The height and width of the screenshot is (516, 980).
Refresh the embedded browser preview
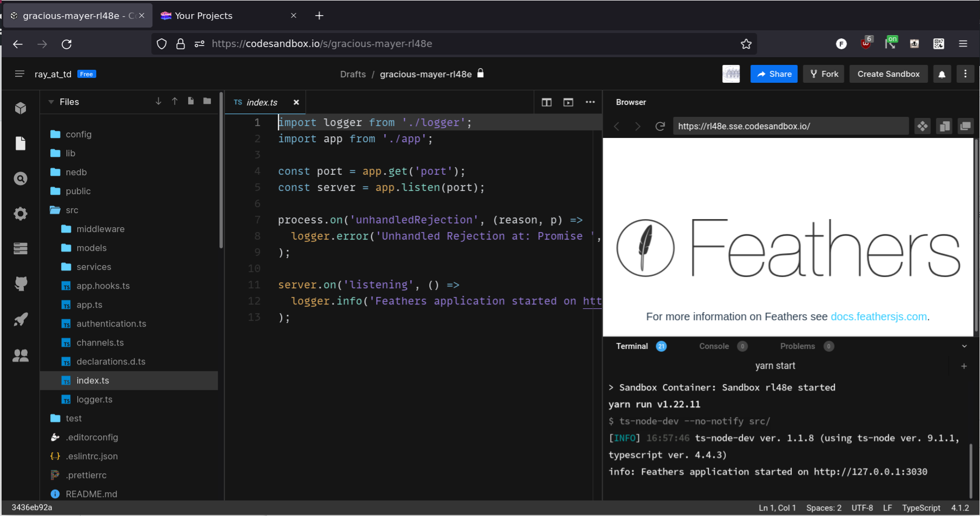659,126
